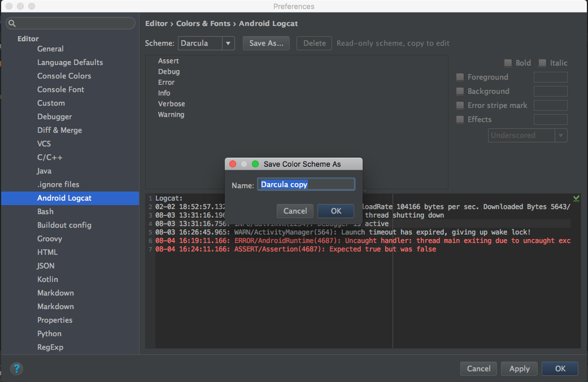Select General in the Editor tree
Screen dimensions: 588x382
(50, 49)
